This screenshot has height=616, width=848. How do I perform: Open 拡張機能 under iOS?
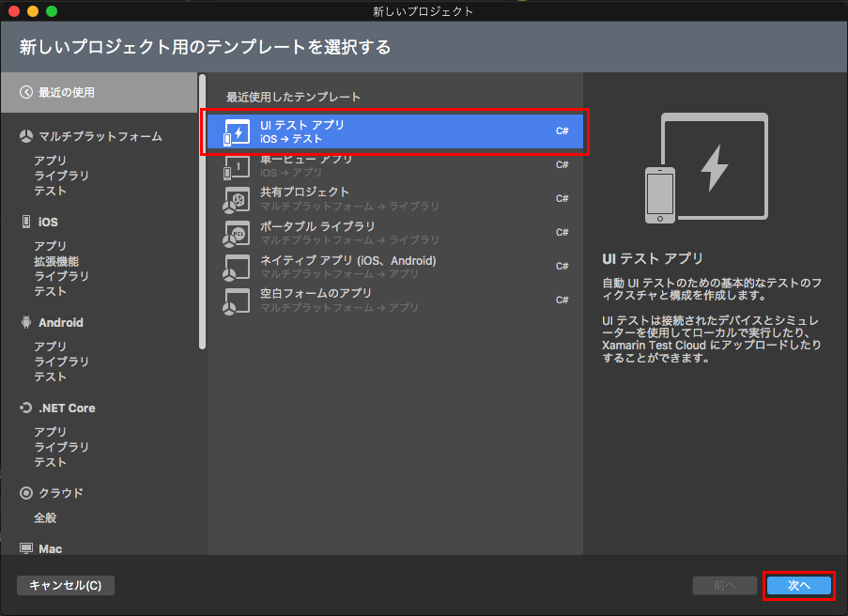[56, 261]
